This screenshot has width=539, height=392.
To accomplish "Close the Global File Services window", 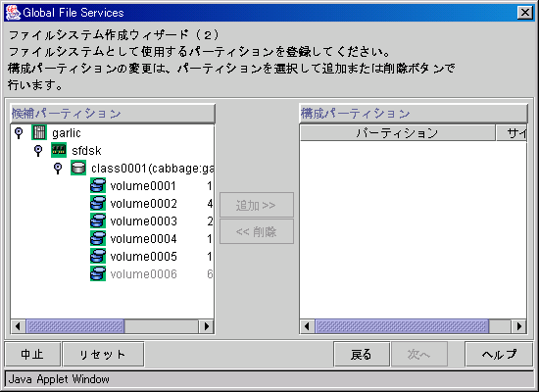I will pyautogui.click(x=525, y=13).
